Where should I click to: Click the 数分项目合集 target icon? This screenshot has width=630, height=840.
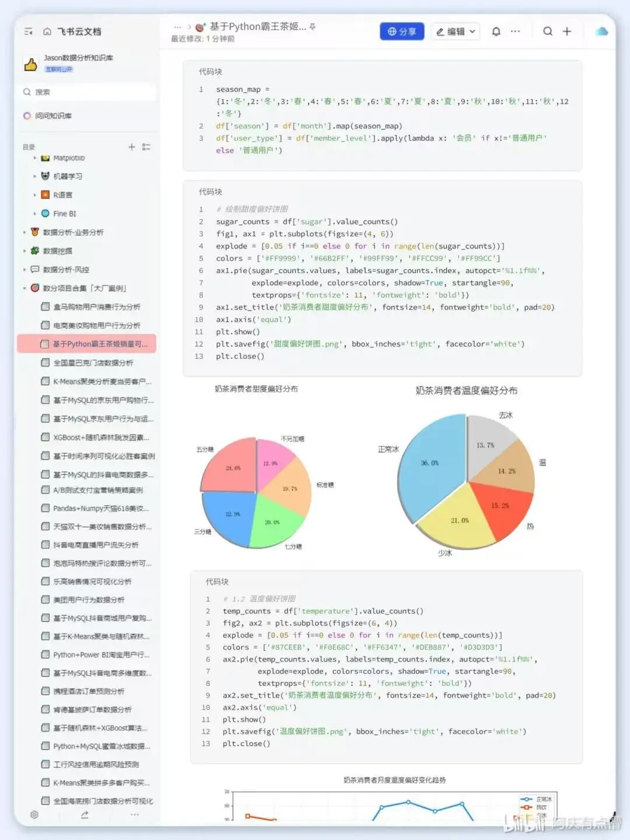[35, 288]
